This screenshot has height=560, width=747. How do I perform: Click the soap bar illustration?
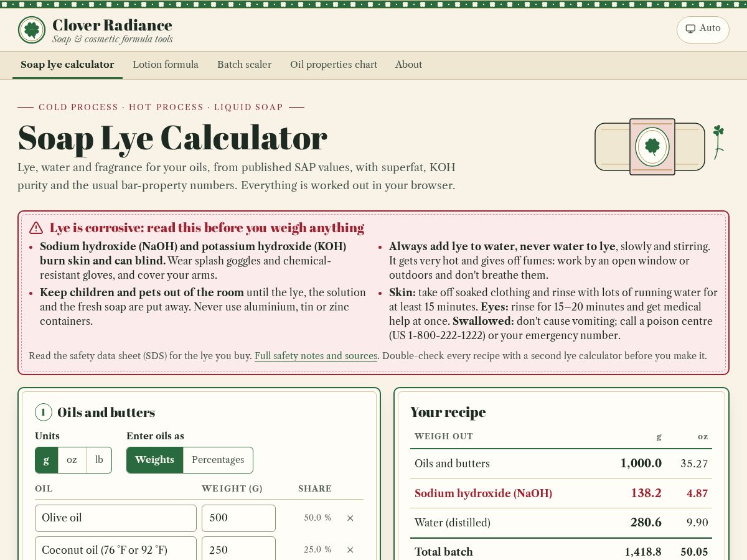[x=650, y=147]
